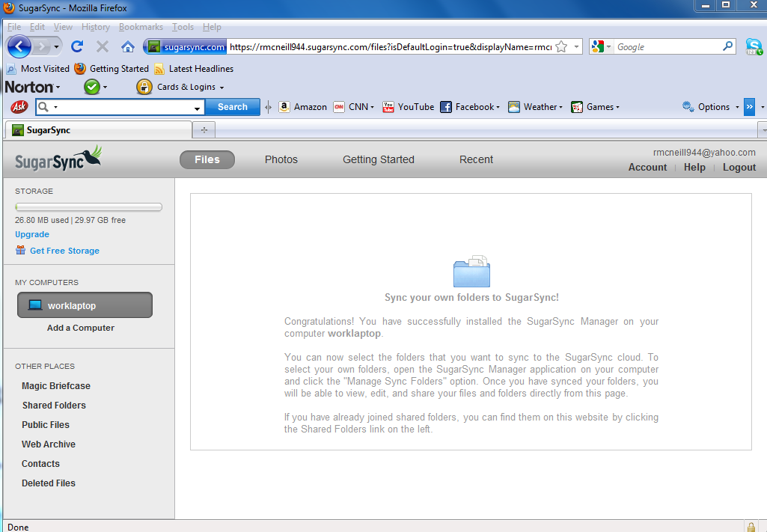Click the Ask toolbar logo icon

point(19,107)
